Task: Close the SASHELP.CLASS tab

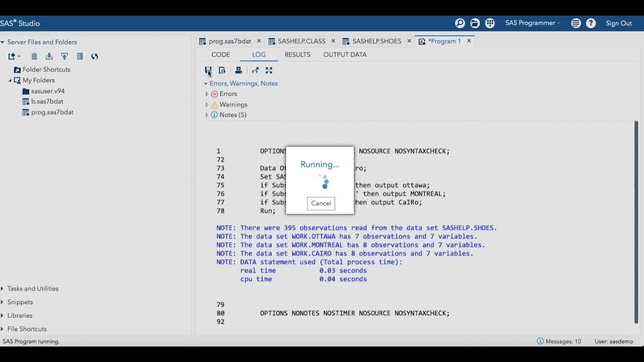Action: click(x=334, y=41)
